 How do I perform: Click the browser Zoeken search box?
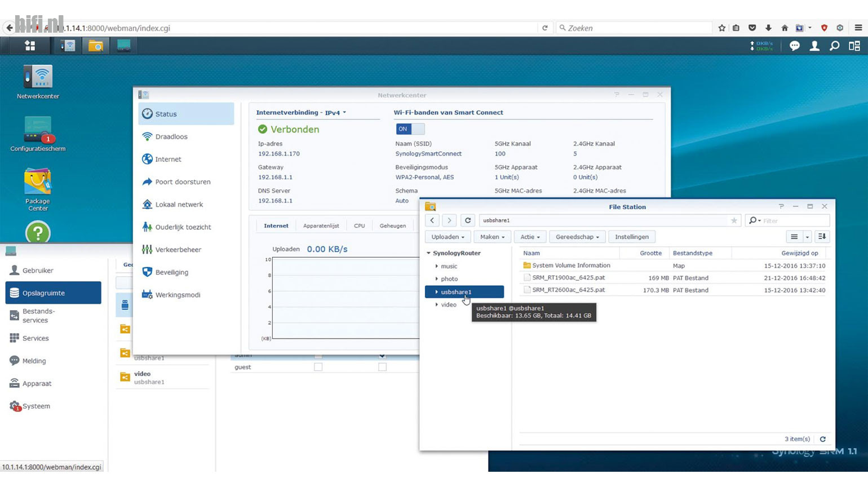(634, 28)
